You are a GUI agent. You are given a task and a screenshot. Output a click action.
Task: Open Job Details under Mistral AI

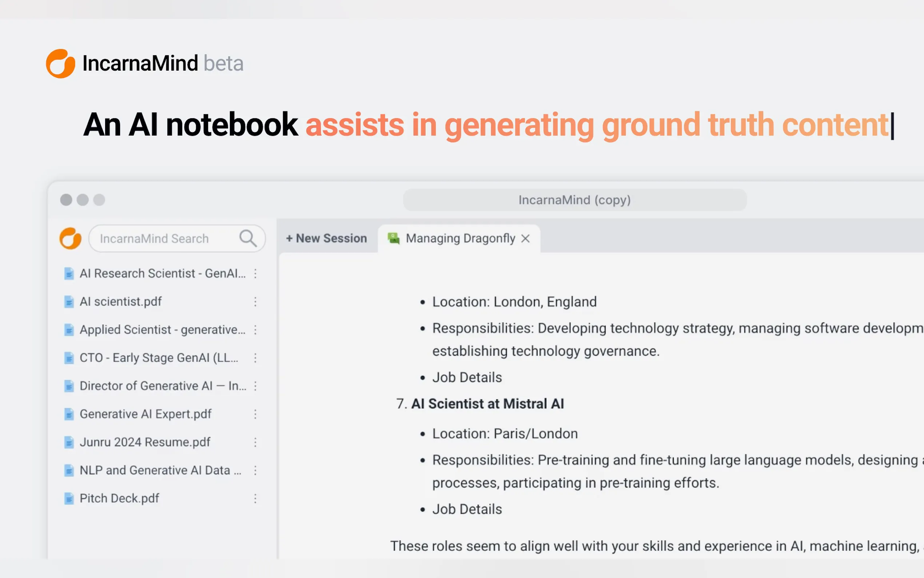click(467, 509)
